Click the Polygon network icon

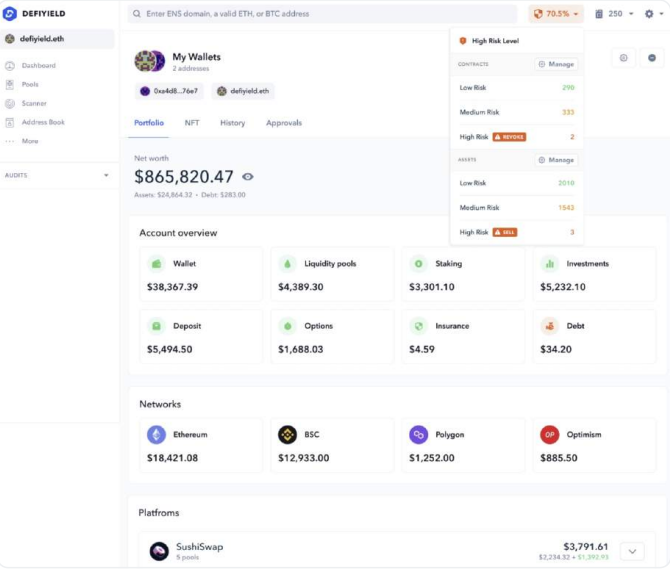point(418,435)
